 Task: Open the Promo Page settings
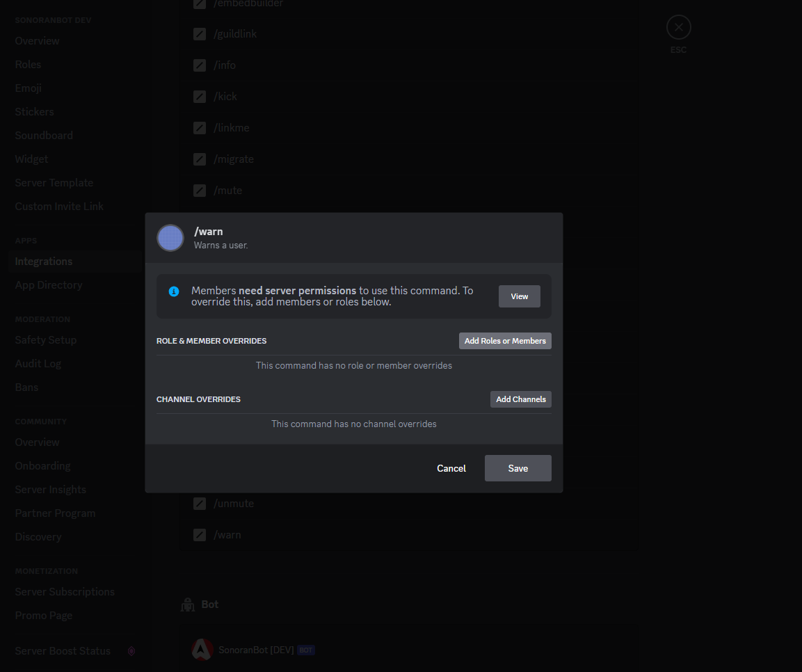coord(74,615)
